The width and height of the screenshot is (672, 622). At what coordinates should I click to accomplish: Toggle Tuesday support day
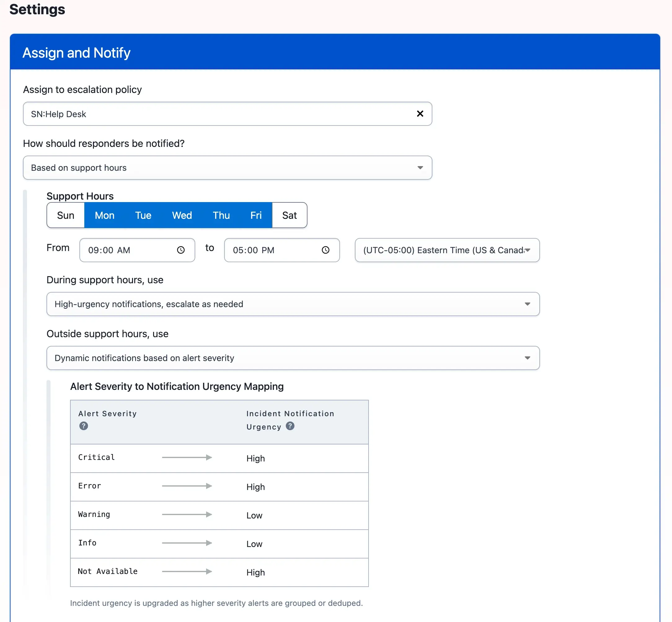(x=143, y=215)
